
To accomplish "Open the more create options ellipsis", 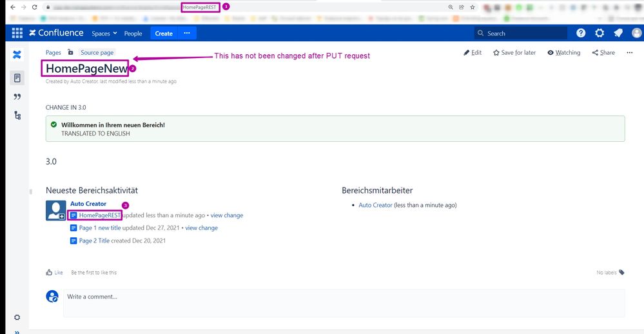I will [187, 34].
